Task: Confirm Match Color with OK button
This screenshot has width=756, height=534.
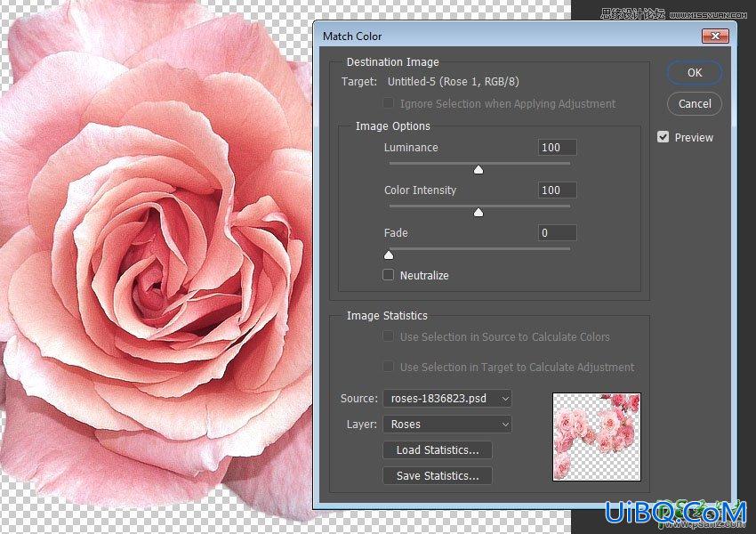Action: [695, 73]
